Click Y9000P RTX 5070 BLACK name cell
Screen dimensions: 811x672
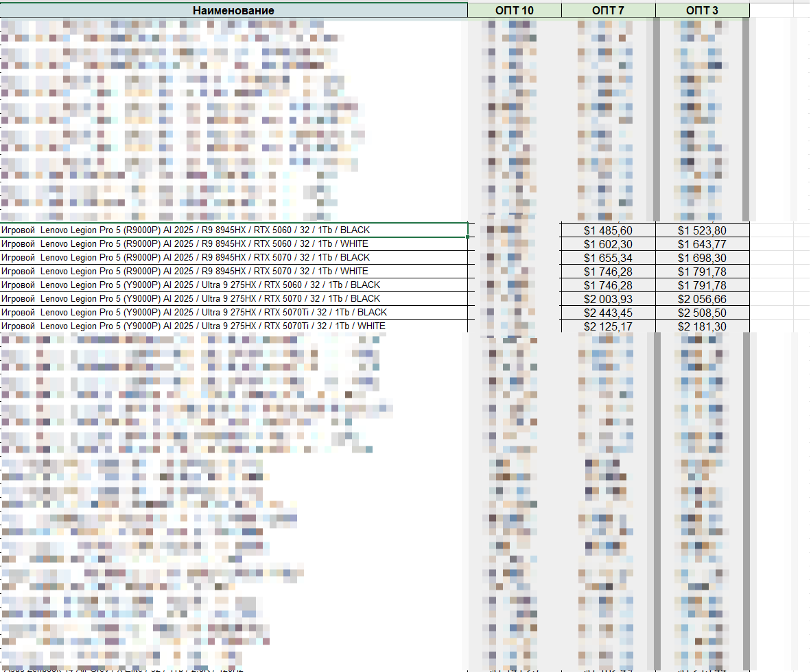click(233, 299)
